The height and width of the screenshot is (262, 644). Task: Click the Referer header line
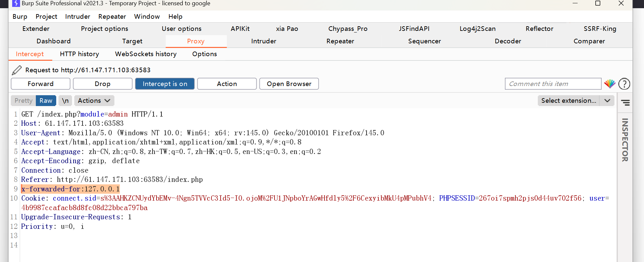pyautogui.click(x=112, y=180)
